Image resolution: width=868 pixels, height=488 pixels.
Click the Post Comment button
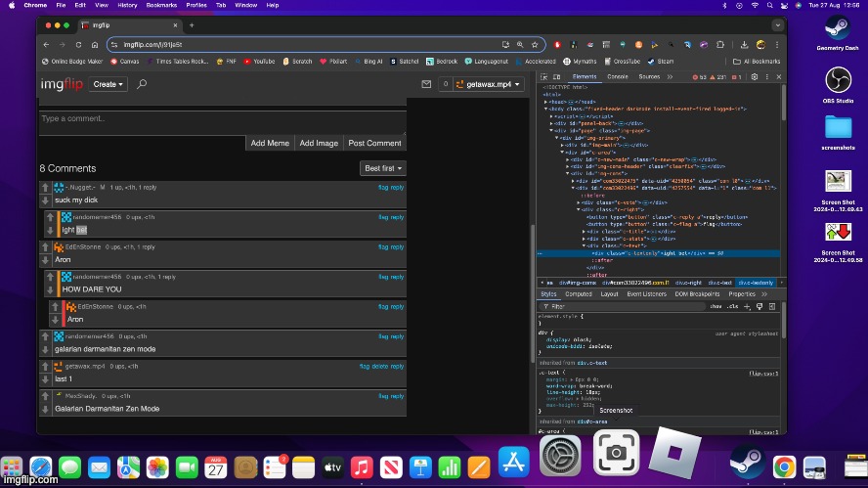[374, 144]
